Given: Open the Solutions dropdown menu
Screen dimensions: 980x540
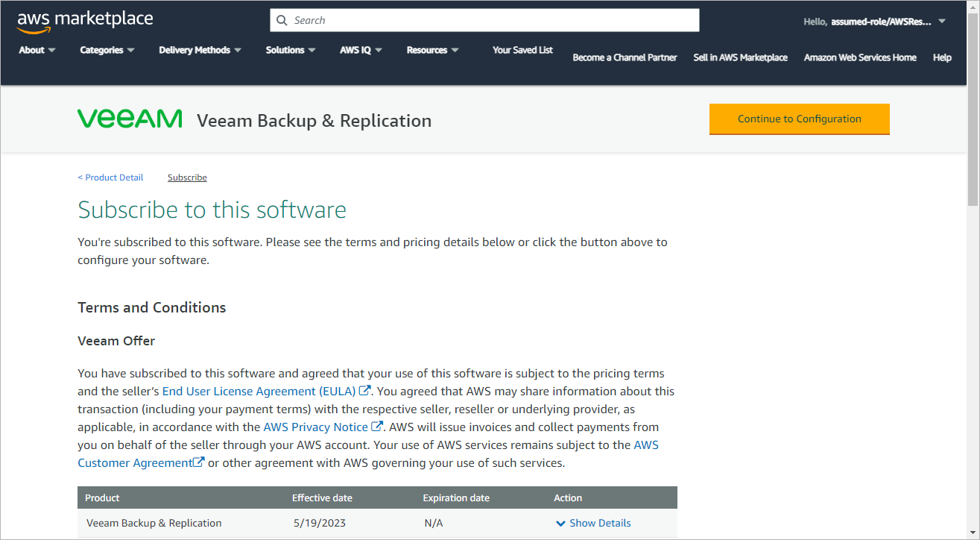Looking at the screenshot, I should [291, 50].
